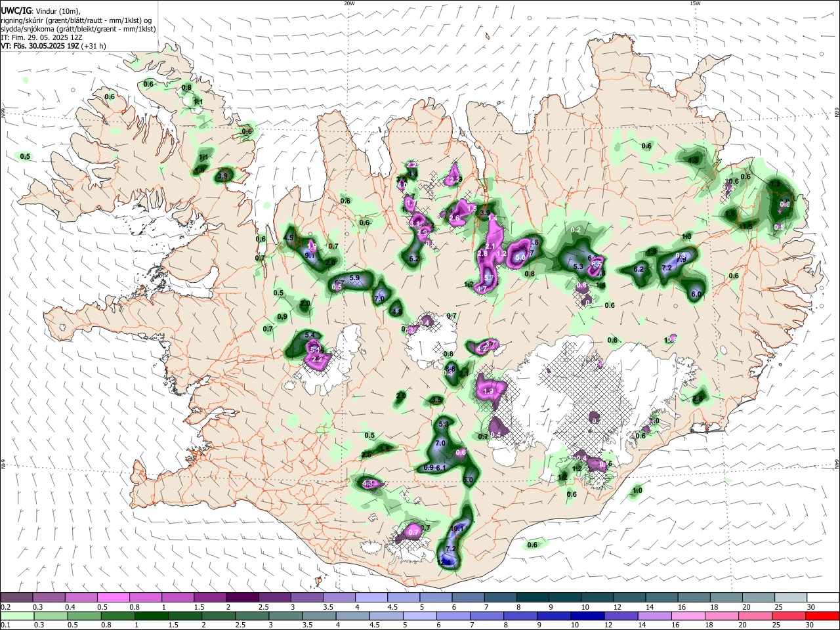The image size is (840, 630).
Task: Click the 4.8 precipitation value on the map
Action: click(x=396, y=311)
